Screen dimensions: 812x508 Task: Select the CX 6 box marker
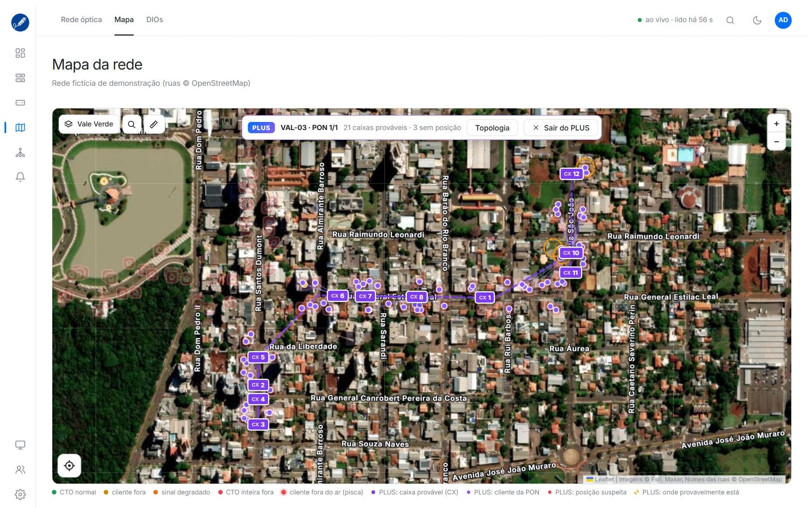pos(337,296)
